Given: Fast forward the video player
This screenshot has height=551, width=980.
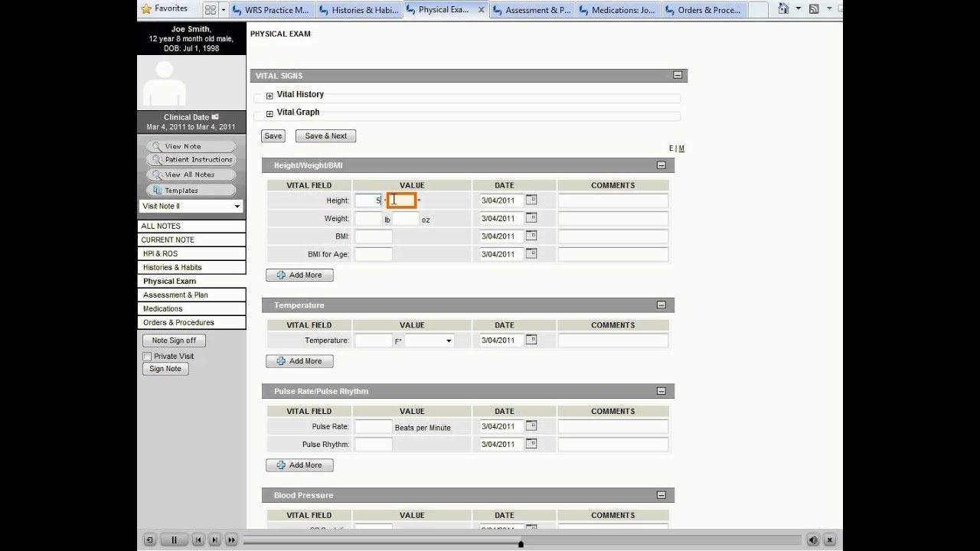Looking at the screenshot, I should [x=230, y=540].
